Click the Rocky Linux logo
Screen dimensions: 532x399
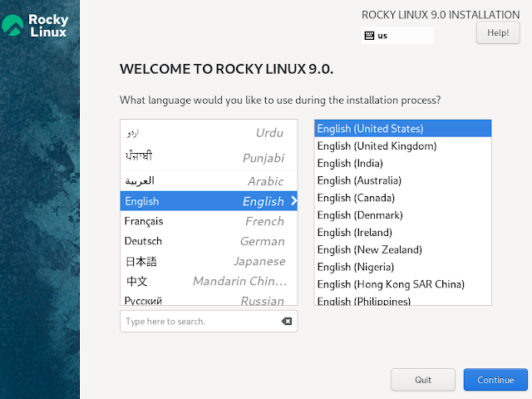click(35, 26)
